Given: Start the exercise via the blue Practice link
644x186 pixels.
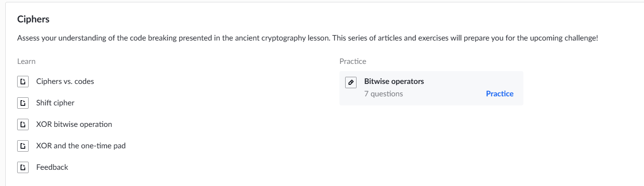Looking at the screenshot, I should click(x=500, y=94).
